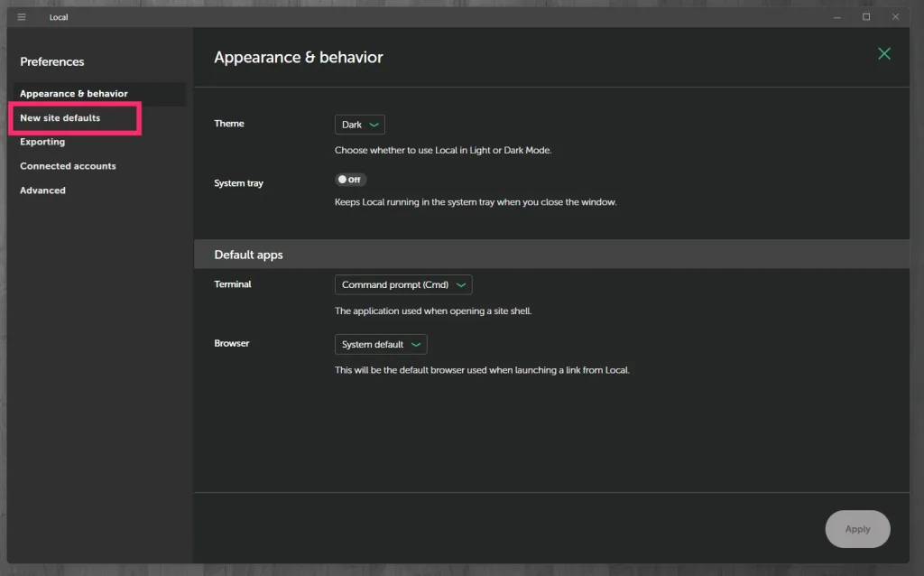Viewport: 924px width, 576px height.
Task: Open the Browser System default dropdown
Action: point(381,344)
